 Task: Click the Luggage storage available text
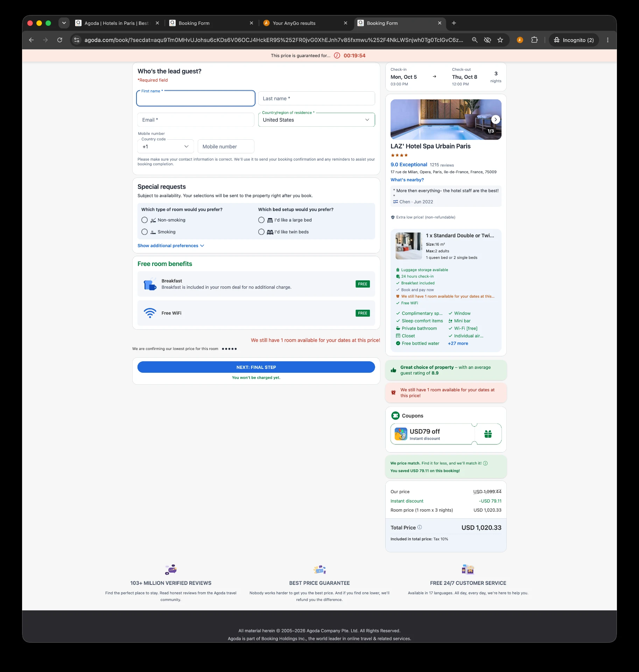coord(424,270)
